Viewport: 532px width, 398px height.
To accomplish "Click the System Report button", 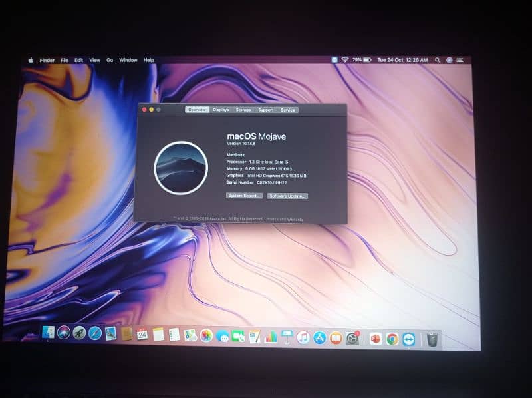I will point(244,196).
